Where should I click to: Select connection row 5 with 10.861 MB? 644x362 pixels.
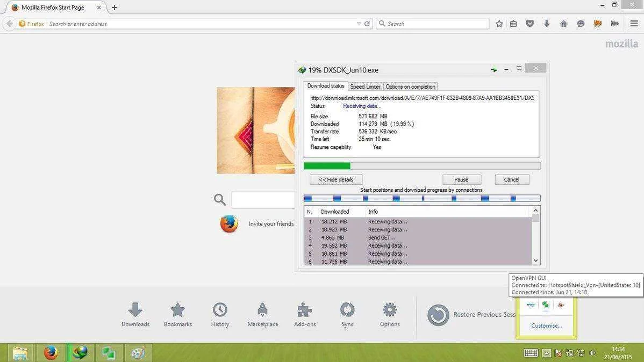click(x=418, y=254)
